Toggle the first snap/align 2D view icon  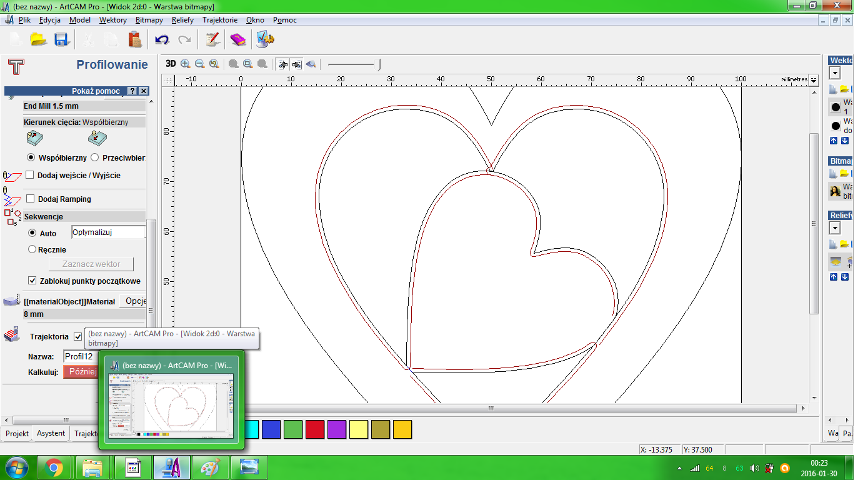283,64
